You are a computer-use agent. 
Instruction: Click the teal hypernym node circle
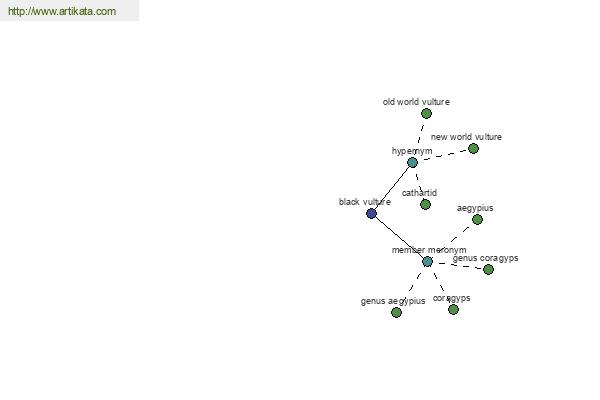coord(412,163)
